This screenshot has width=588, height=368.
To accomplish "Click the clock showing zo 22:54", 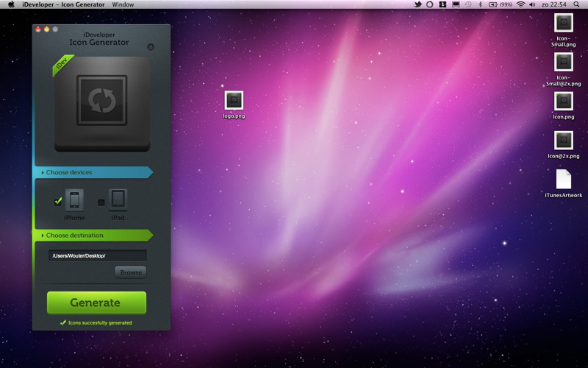I will tap(554, 4).
